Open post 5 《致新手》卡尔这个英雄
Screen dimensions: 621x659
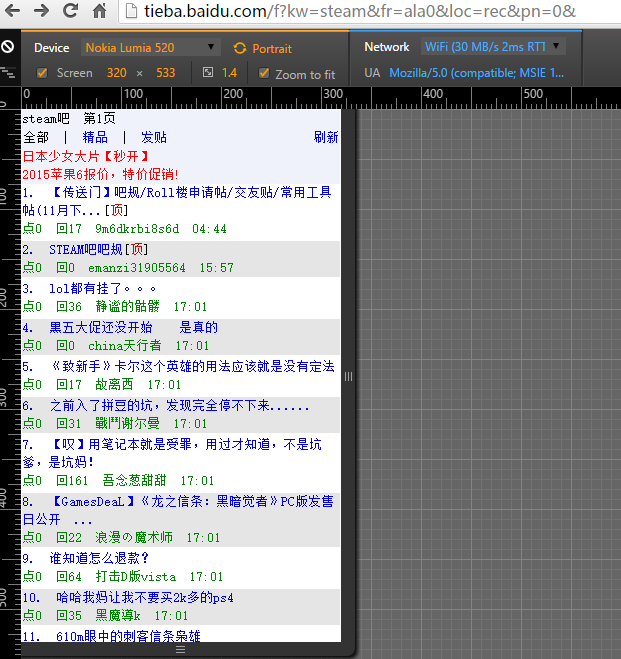(x=179, y=366)
